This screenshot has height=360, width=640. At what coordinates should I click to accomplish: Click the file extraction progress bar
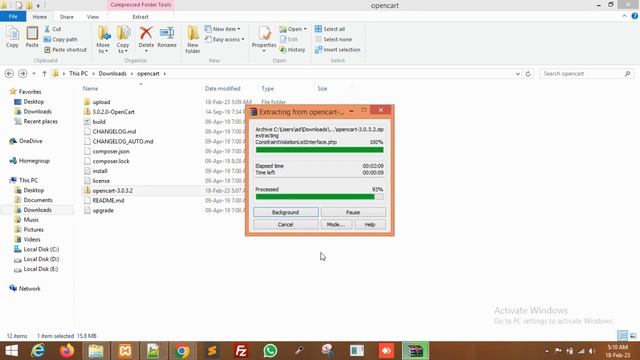pos(320,150)
